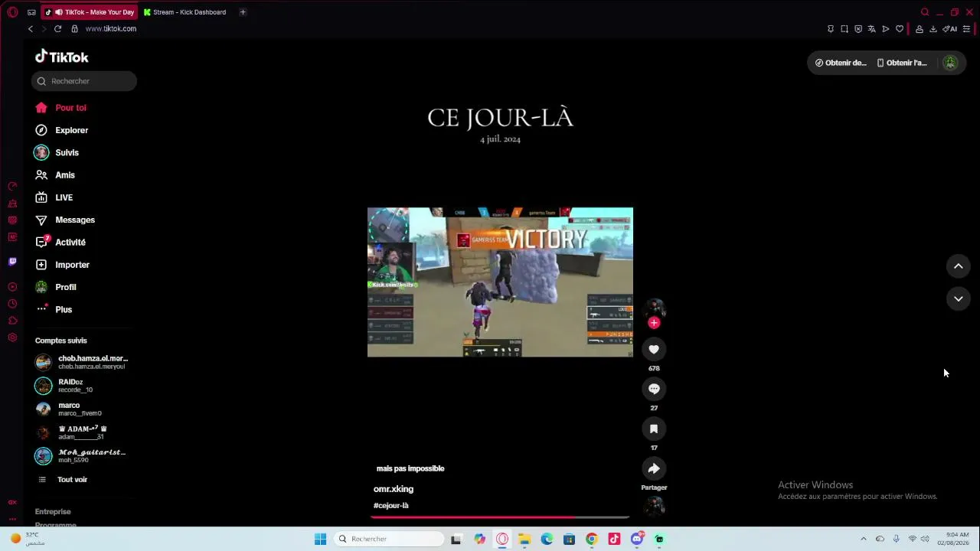Open the #cejour-là hashtag

391,506
